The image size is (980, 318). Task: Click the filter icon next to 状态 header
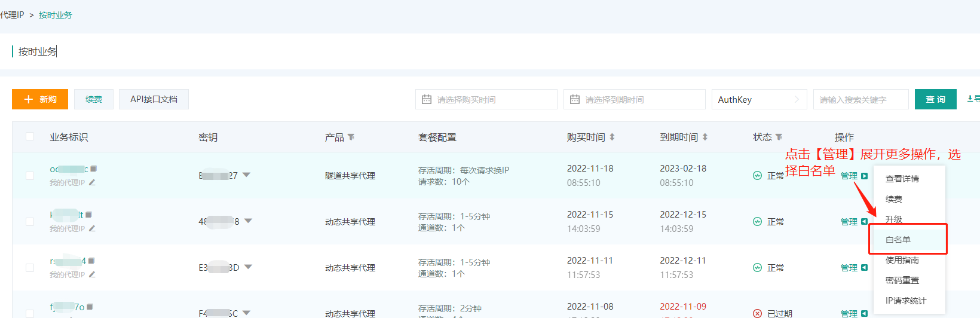coord(779,137)
